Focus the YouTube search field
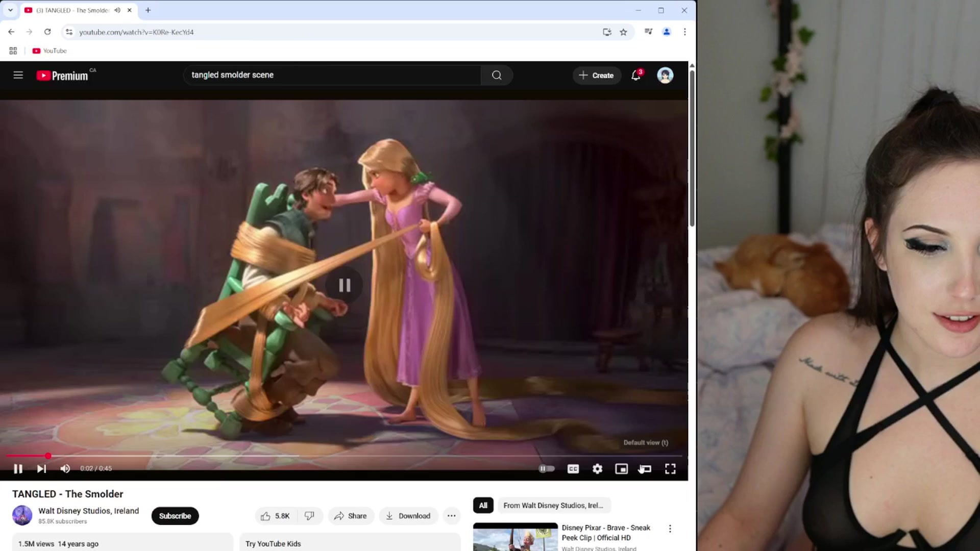The width and height of the screenshot is (980, 551). 332,76
